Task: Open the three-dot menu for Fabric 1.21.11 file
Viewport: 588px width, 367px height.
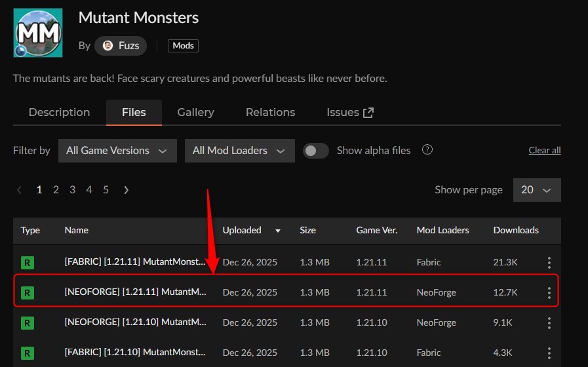Action: point(549,263)
